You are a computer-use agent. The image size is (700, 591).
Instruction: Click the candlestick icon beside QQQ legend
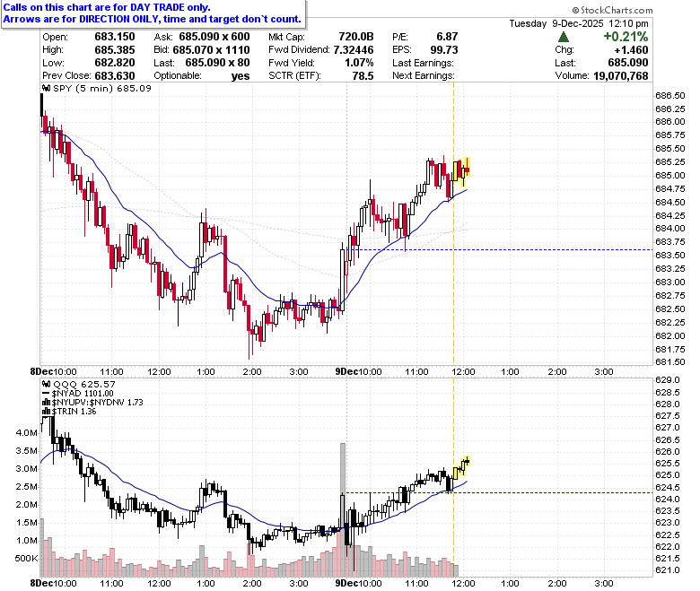click(x=47, y=384)
